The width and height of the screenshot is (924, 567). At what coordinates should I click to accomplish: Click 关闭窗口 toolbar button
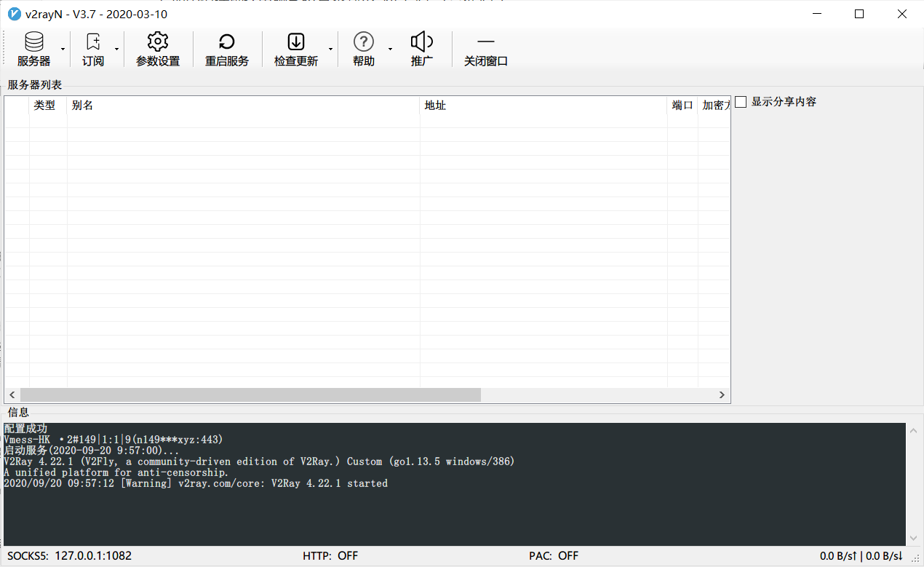click(x=486, y=49)
